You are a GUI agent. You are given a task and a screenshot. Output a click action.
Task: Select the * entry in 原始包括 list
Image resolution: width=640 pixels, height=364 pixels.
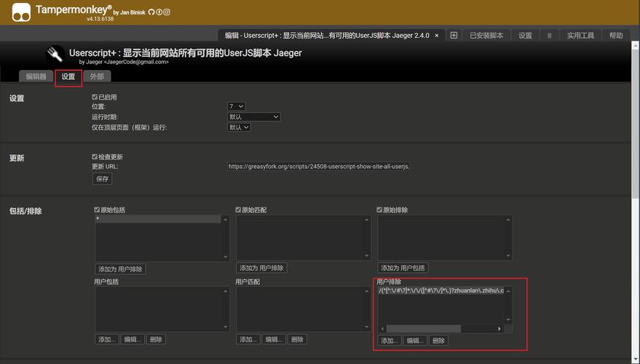[x=159, y=220]
